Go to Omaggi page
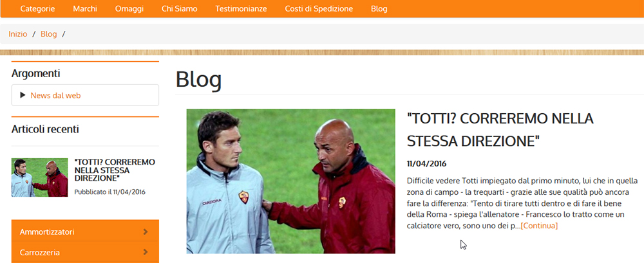 pos(129,8)
